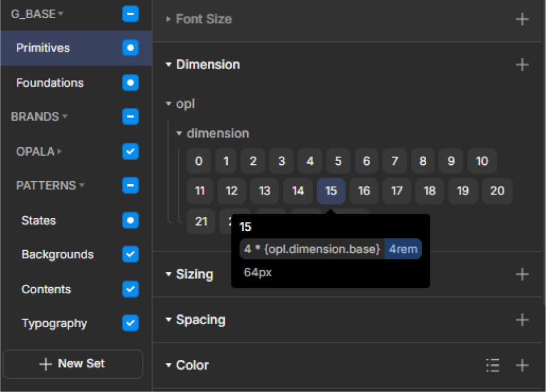Add a new Font Size token
Screen dimensions: 546x392
[522, 19]
